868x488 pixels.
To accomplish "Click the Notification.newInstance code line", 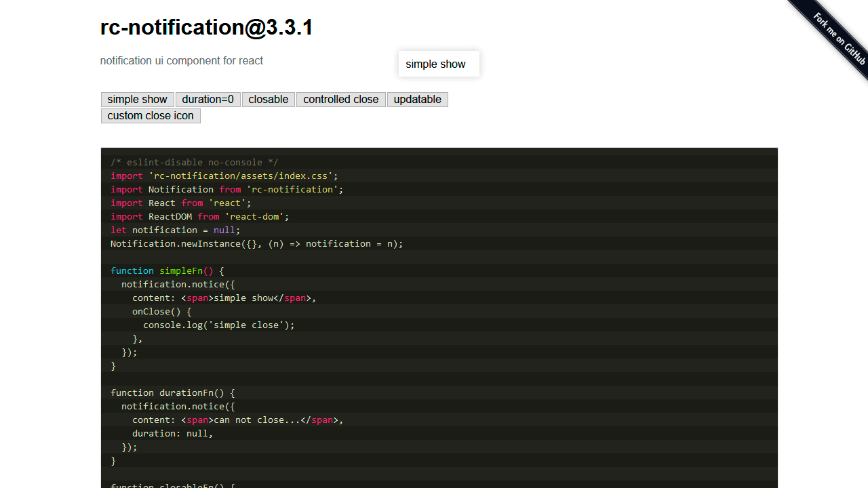I will (x=256, y=244).
